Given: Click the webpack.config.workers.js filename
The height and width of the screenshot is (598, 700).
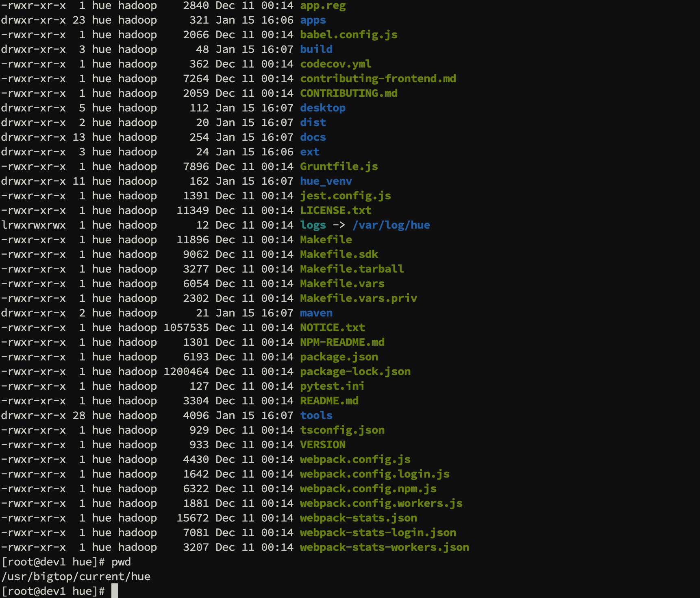Looking at the screenshot, I should coord(381,504).
